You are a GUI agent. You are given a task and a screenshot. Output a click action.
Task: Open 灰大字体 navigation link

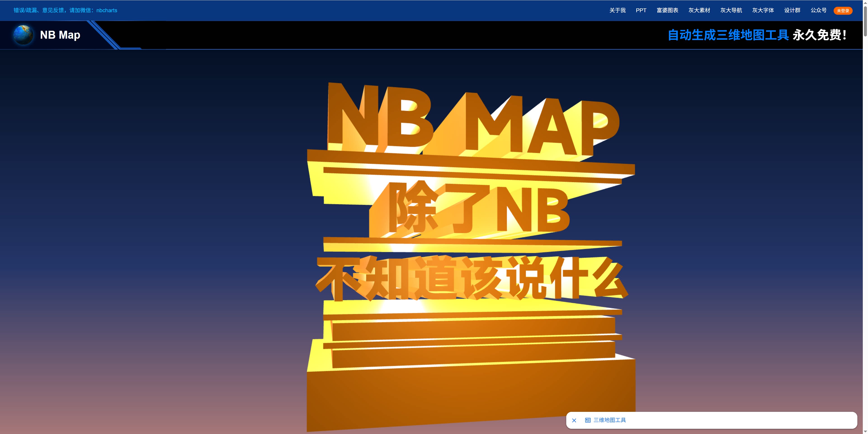pos(763,10)
